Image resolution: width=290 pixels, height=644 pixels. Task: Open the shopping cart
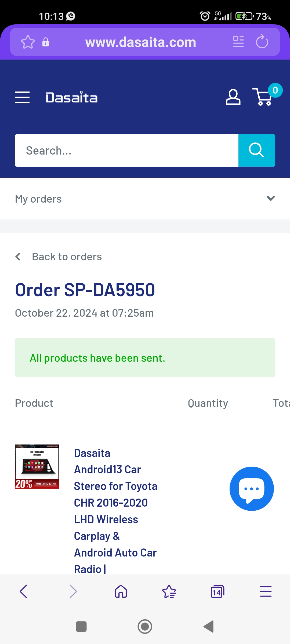(263, 97)
